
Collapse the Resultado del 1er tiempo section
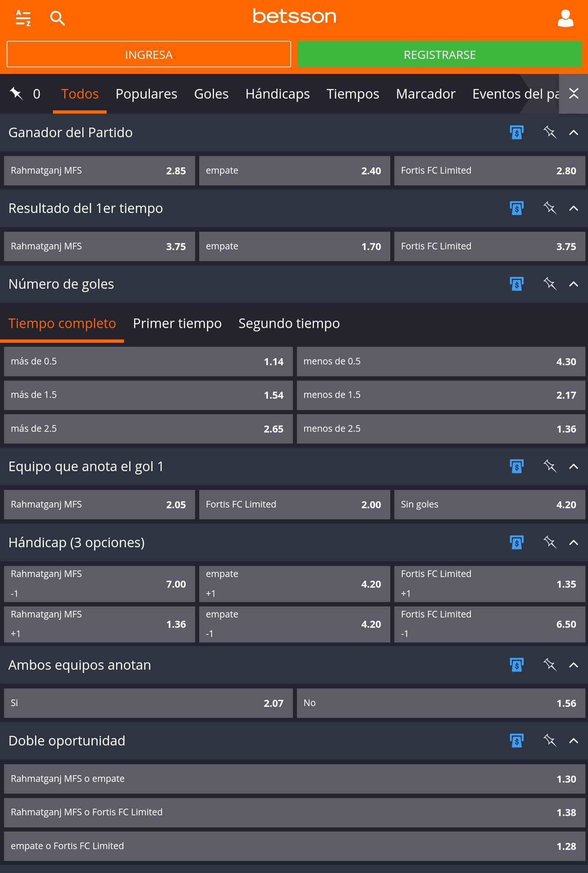coord(573,208)
